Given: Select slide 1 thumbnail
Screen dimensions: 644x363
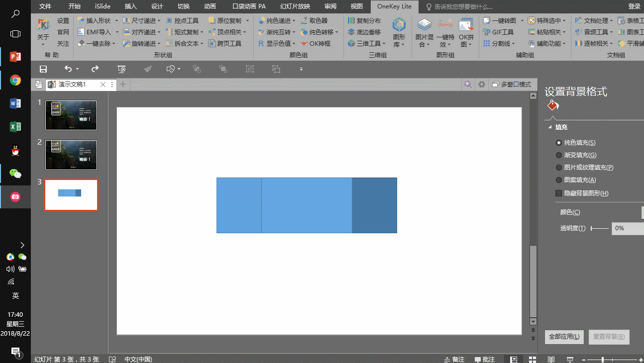Looking at the screenshot, I should click(x=71, y=115).
